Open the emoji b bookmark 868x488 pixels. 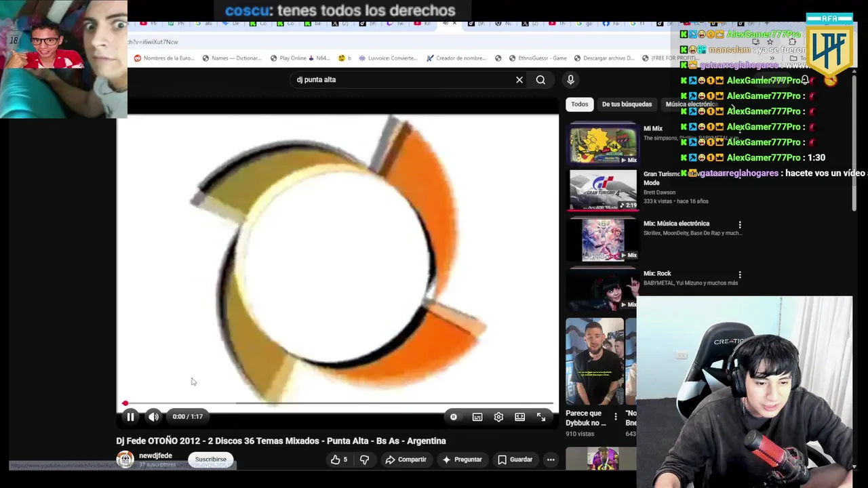(x=344, y=58)
